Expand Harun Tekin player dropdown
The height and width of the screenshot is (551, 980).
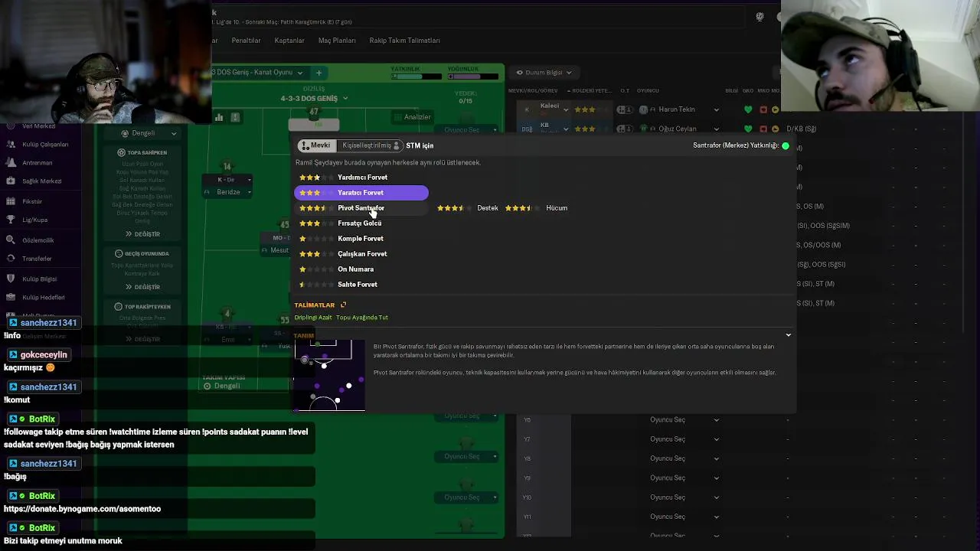716,109
